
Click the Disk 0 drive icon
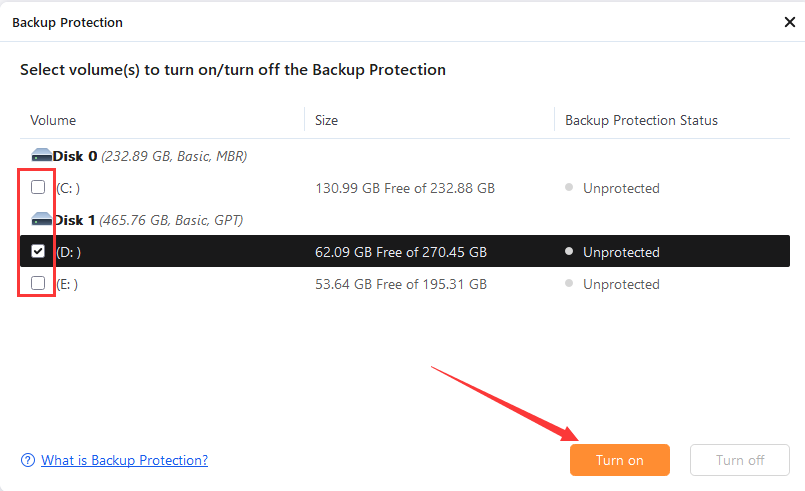[41, 156]
